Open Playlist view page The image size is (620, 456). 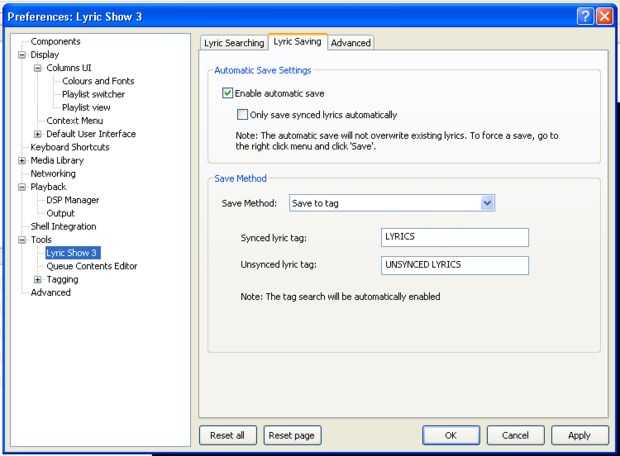[x=86, y=108]
